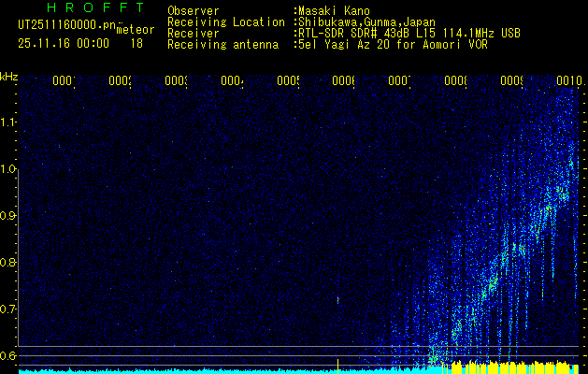Select the filename UT2511160000.pn
588x374 pixels.
[x=66, y=24]
